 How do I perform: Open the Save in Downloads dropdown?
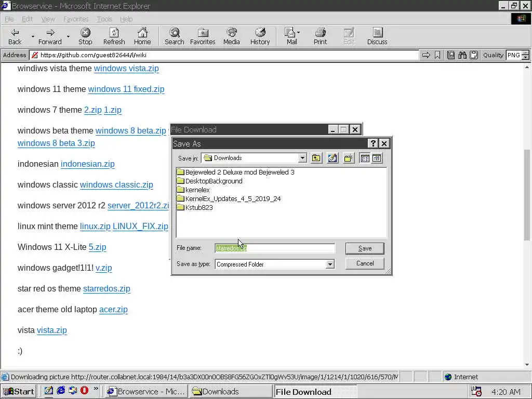coord(302,158)
